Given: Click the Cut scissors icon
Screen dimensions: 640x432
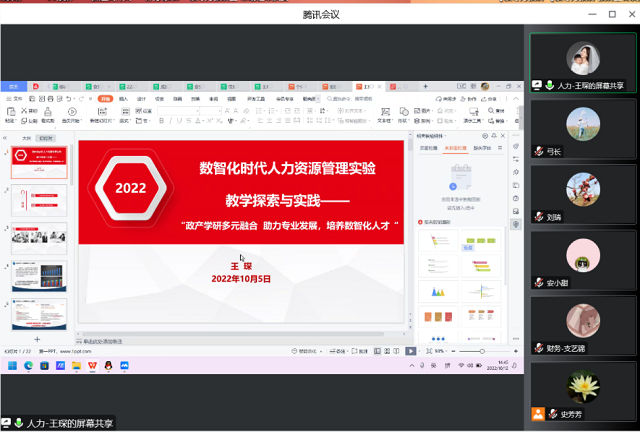Looking at the screenshot, I should (x=24, y=111).
